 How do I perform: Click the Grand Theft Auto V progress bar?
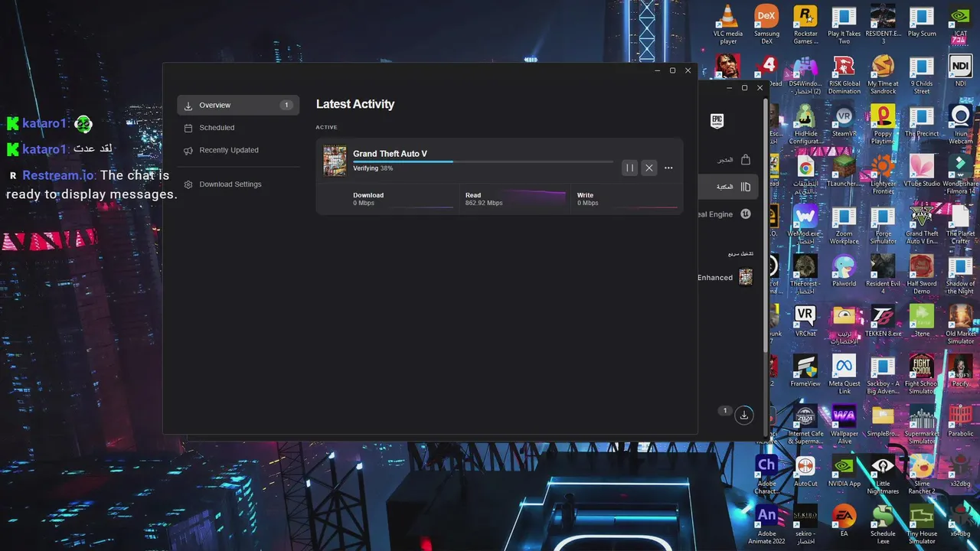pyautogui.click(x=482, y=161)
